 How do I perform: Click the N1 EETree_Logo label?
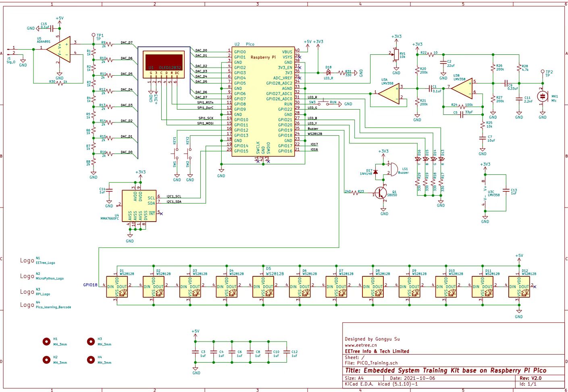(x=46, y=263)
